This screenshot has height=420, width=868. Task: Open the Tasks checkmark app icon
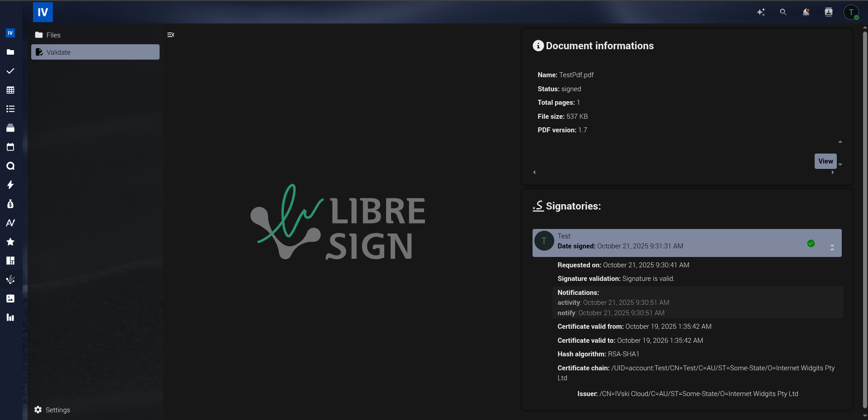(x=10, y=71)
